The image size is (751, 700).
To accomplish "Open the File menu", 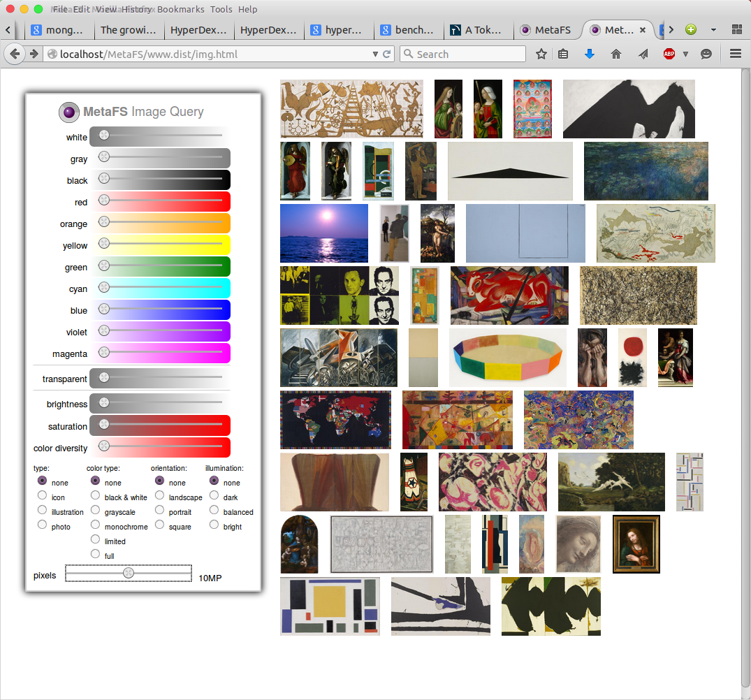I will (60, 9).
